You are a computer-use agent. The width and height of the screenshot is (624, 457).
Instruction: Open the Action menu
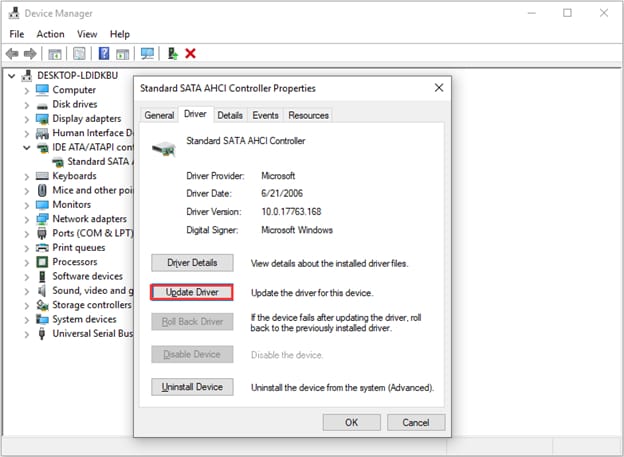(x=50, y=34)
